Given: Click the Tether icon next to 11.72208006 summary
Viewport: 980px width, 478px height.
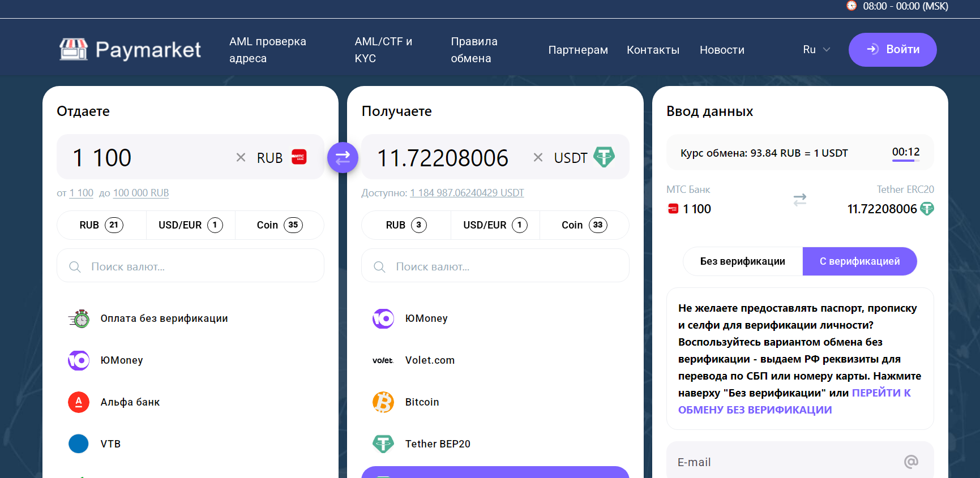Looking at the screenshot, I should [x=927, y=209].
